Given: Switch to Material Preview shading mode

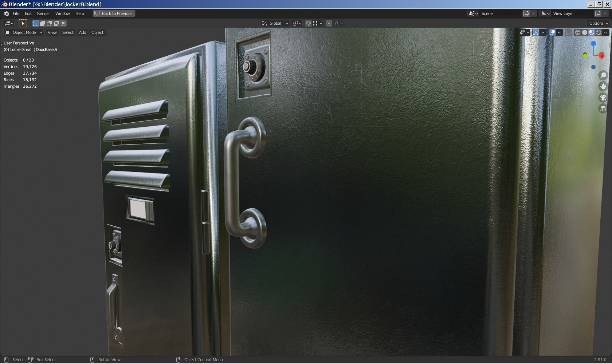Looking at the screenshot, I should (x=591, y=32).
